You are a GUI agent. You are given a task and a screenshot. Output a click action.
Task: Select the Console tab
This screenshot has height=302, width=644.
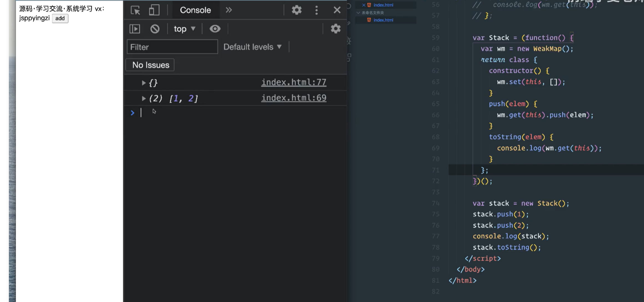click(x=195, y=10)
